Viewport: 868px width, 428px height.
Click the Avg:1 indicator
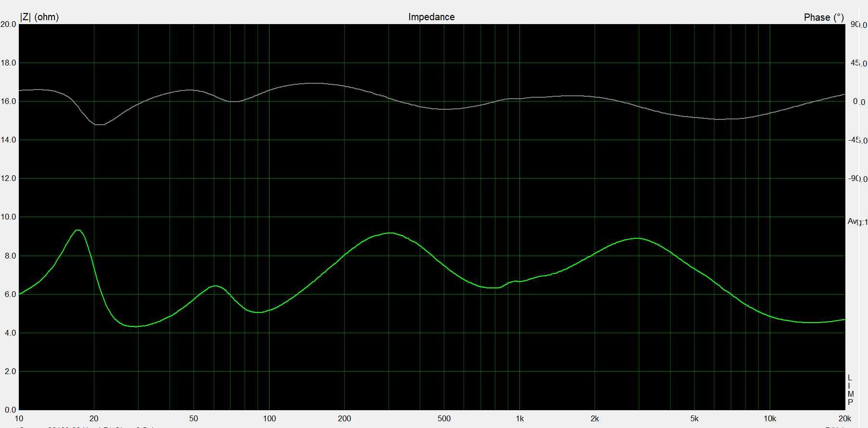pyautogui.click(x=857, y=221)
